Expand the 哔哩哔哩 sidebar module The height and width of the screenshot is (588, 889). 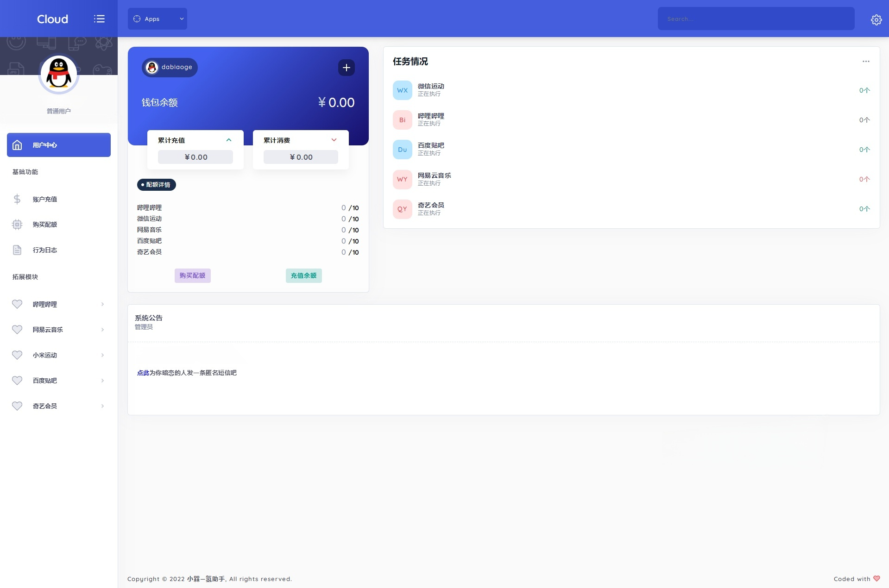(x=58, y=304)
